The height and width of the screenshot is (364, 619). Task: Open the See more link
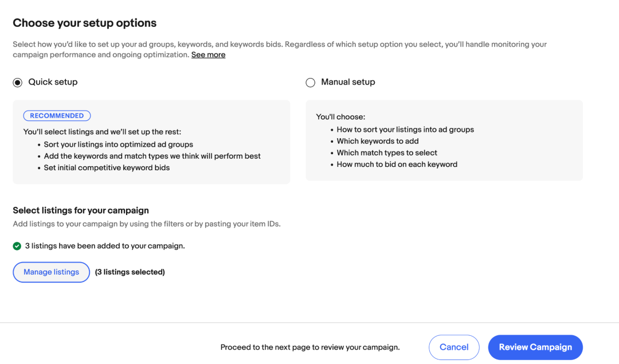[208, 55]
